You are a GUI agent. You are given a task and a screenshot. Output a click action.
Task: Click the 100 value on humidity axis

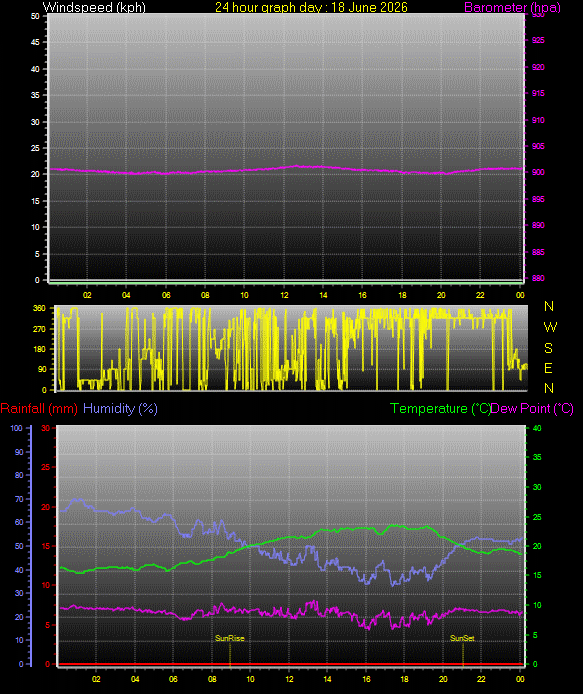16,428
